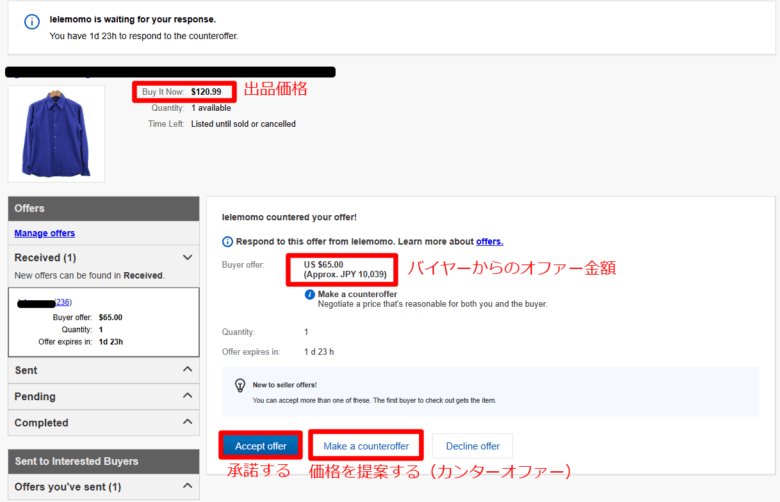Expand Offers you've sent (1) section
Screen dimensions: 780x502
coord(188,487)
